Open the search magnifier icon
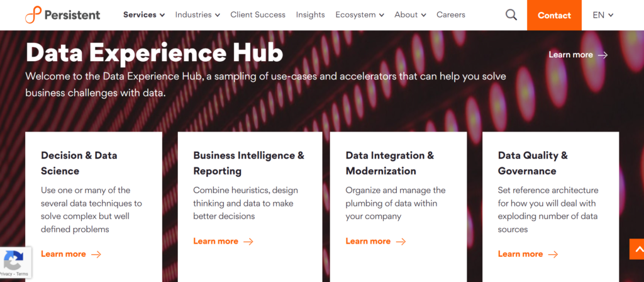Screen dimensions: 644x282 click(511, 14)
